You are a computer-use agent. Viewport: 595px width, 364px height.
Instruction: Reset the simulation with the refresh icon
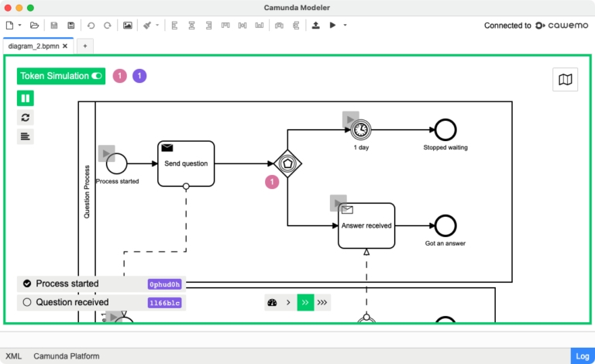point(26,118)
